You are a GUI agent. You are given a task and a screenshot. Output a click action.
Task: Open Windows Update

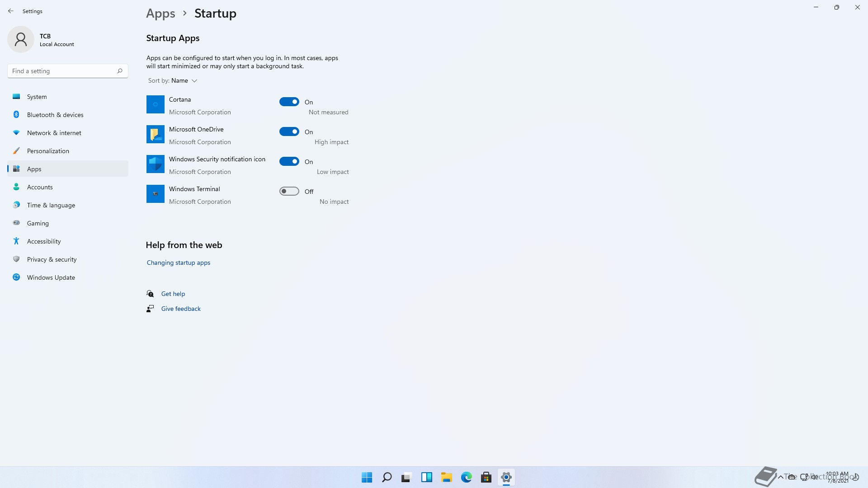68,277
